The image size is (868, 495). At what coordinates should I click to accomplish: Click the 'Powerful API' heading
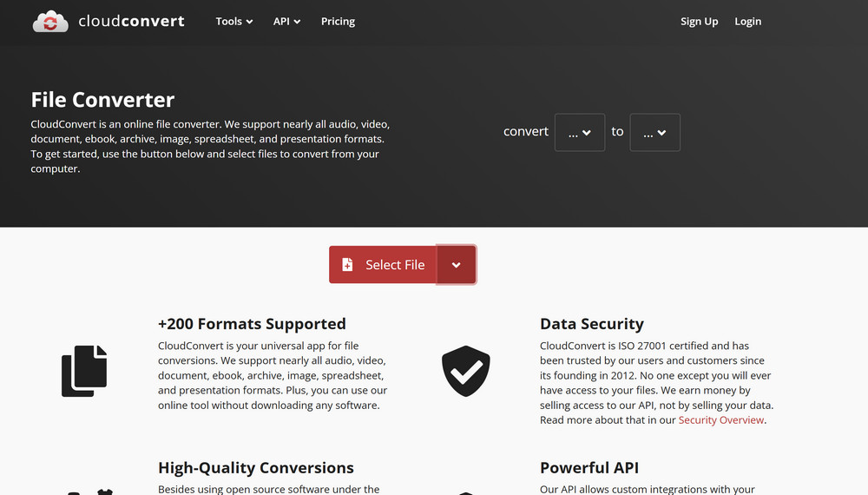point(589,468)
